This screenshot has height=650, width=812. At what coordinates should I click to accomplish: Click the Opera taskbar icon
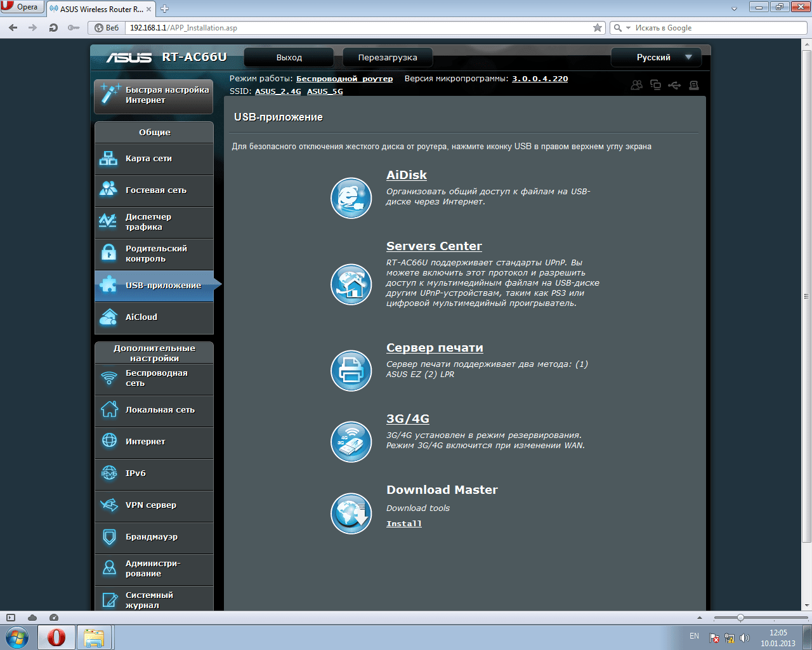point(56,637)
